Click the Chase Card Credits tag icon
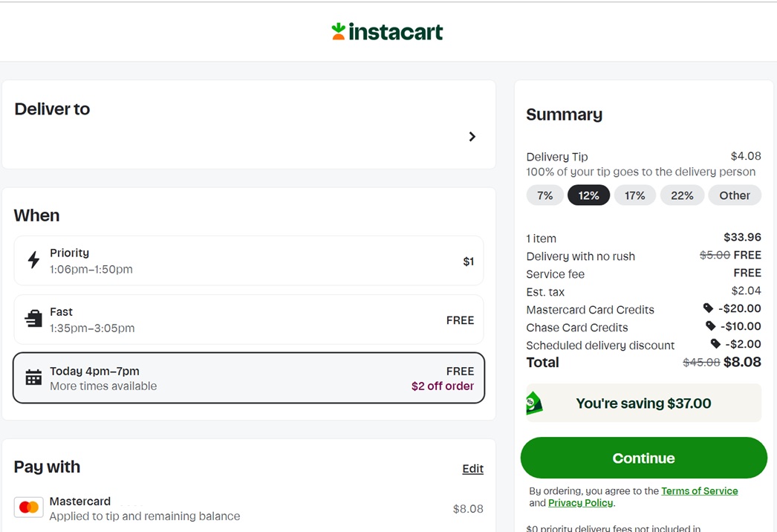777x532 pixels. (x=710, y=325)
